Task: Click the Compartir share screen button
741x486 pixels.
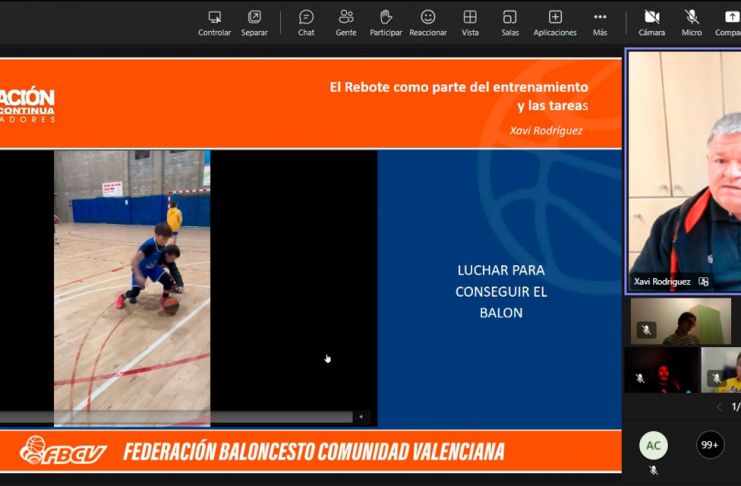Action: (728, 23)
